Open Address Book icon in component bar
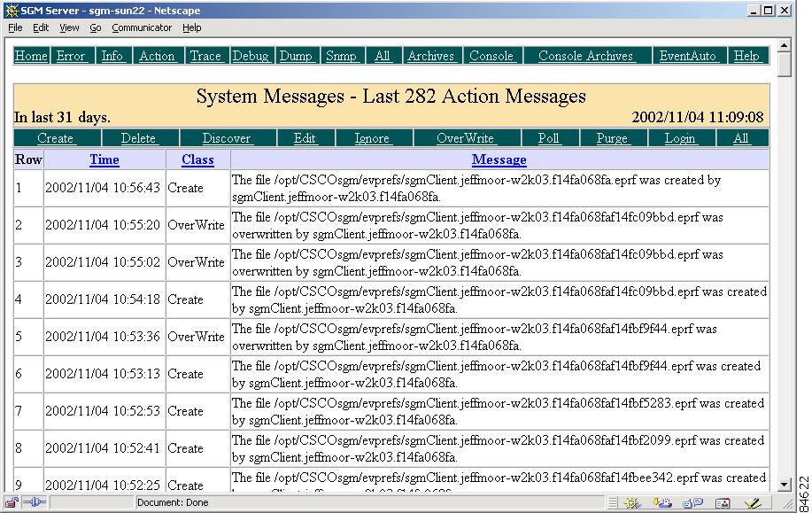Image resolution: width=812 pixels, height=513 pixels. [x=722, y=502]
